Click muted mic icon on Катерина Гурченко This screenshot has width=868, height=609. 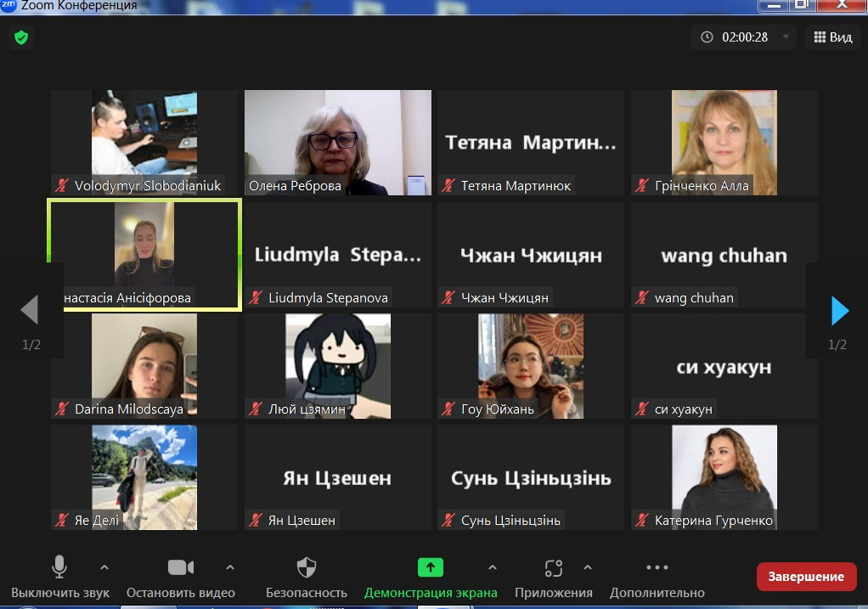click(643, 521)
